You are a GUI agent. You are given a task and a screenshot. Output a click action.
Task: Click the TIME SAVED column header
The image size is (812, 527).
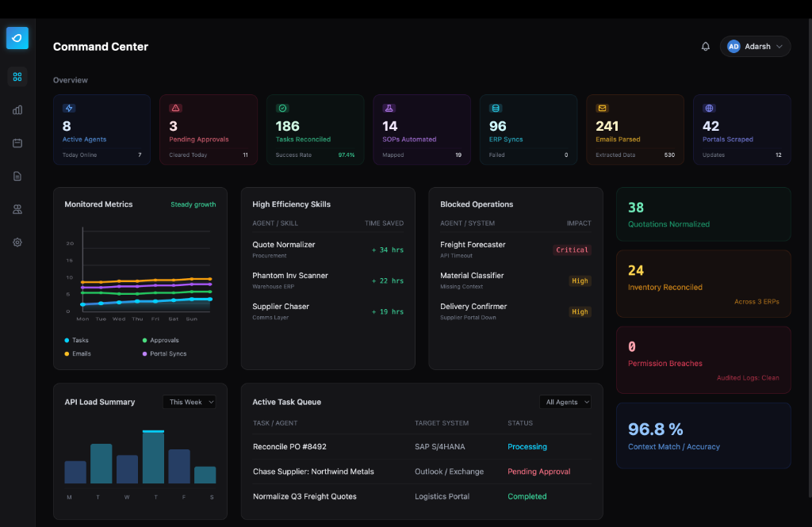(x=384, y=223)
